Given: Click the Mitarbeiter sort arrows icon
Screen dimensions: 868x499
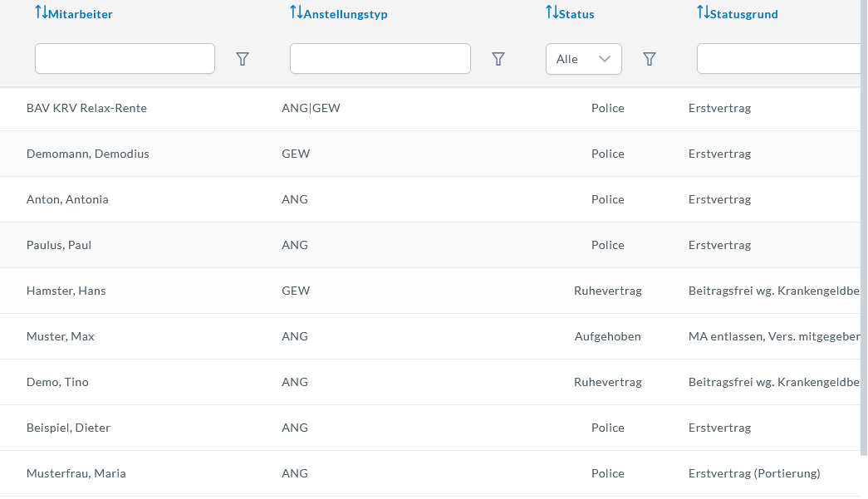Looking at the screenshot, I should (42, 12).
